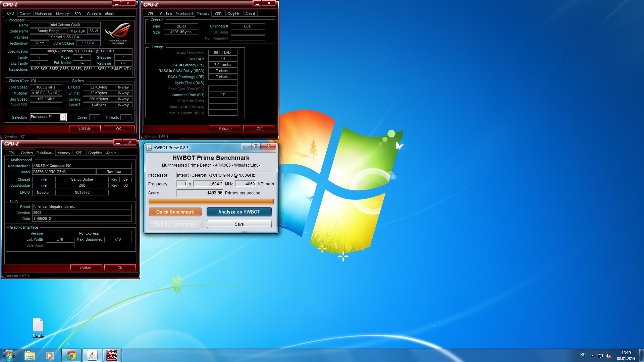Switch to Caches tab in top-left CPU-Z
This screenshot has height=362, width=644.
25,14
